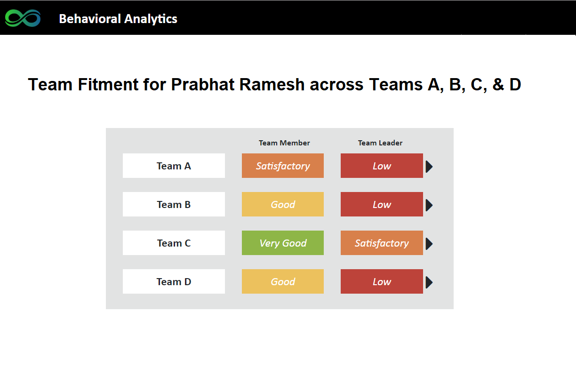Click Team B Low leader rating

click(x=382, y=204)
